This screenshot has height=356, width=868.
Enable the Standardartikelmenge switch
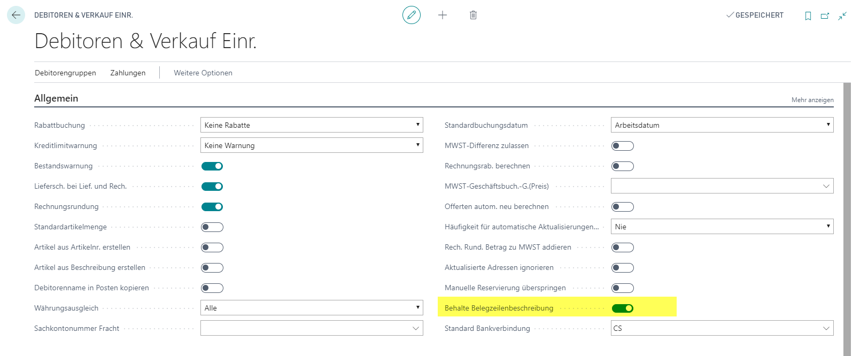212,227
